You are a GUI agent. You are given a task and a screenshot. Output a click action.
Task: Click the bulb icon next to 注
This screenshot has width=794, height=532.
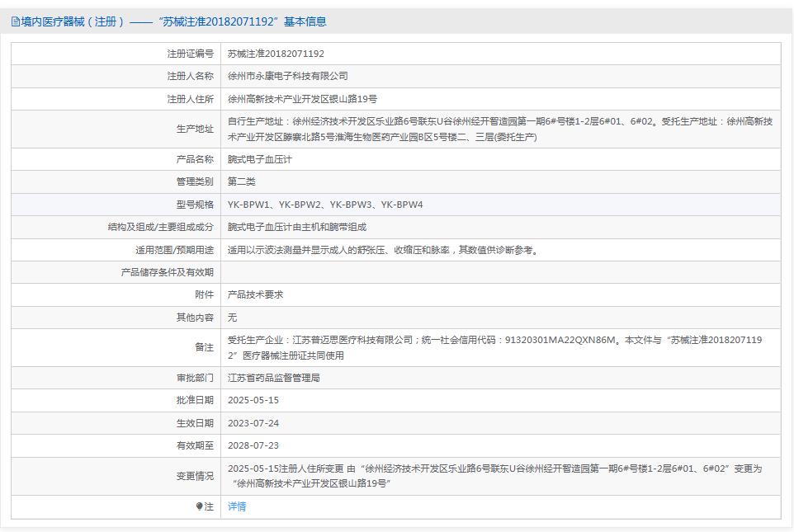[199, 506]
